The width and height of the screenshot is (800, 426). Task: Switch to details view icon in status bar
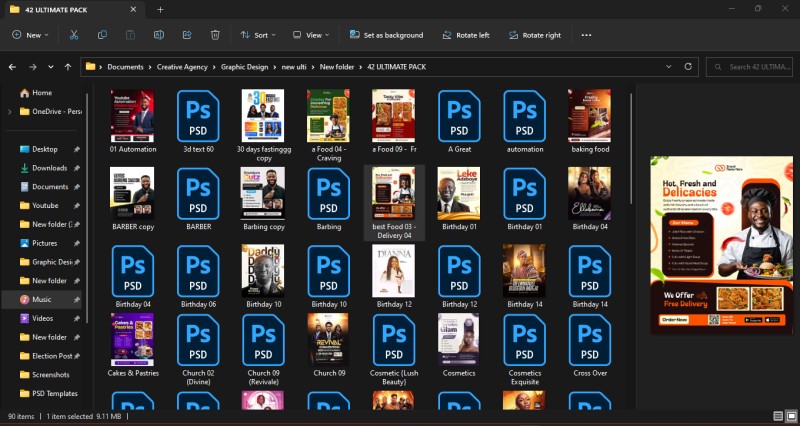pos(778,416)
